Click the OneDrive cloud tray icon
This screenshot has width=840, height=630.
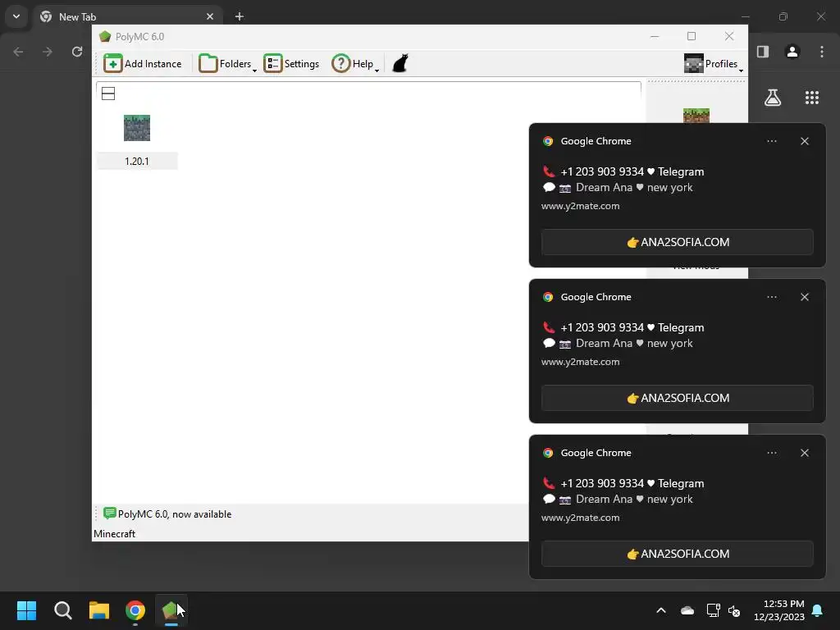point(687,610)
